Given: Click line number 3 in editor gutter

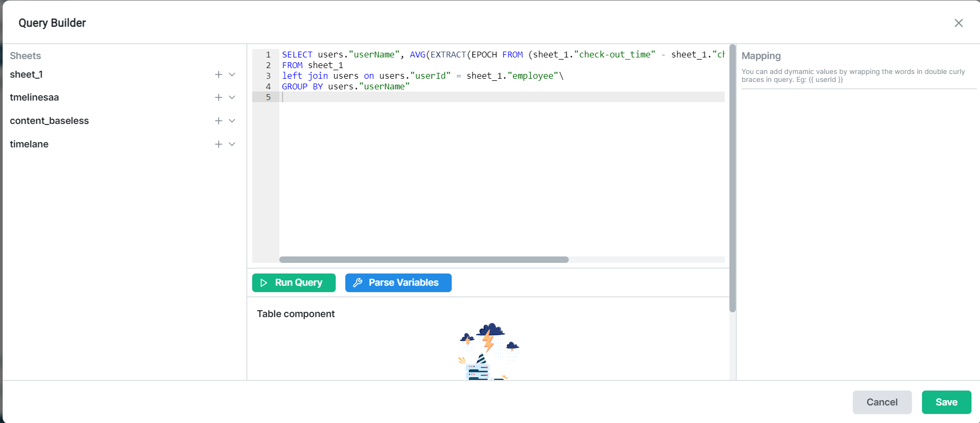Looking at the screenshot, I should coord(268,76).
